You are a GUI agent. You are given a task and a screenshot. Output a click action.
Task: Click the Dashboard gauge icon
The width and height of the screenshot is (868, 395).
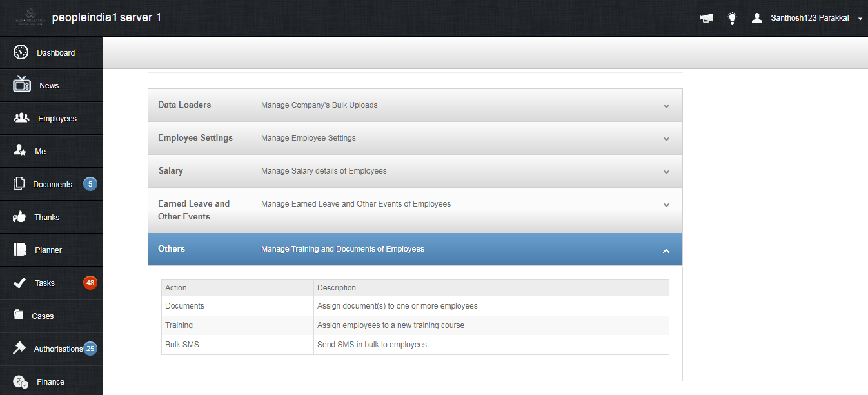tap(21, 52)
